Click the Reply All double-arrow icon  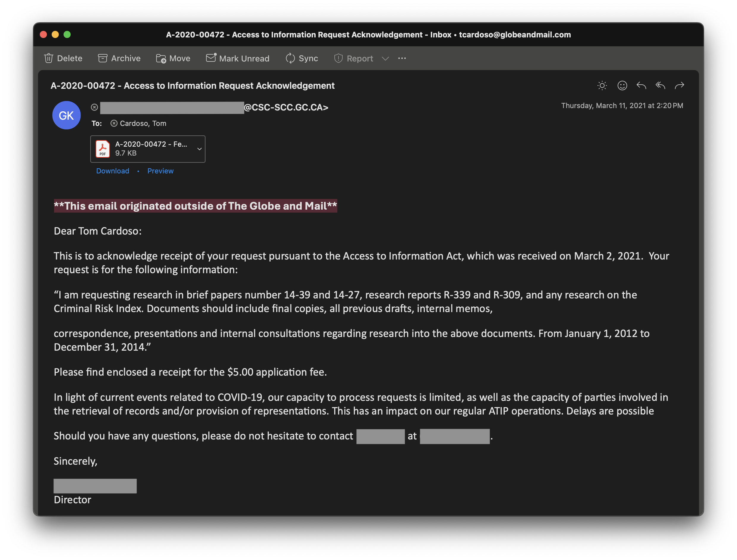pos(660,86)
